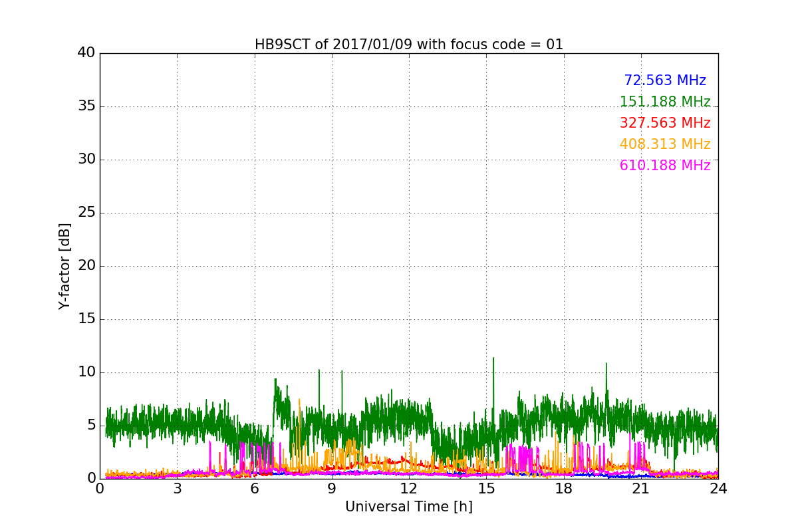Viewport: 798px width, 532px height.
Task: Click the Universal Time [h] axis label
Action: click(x=409, y=507)
